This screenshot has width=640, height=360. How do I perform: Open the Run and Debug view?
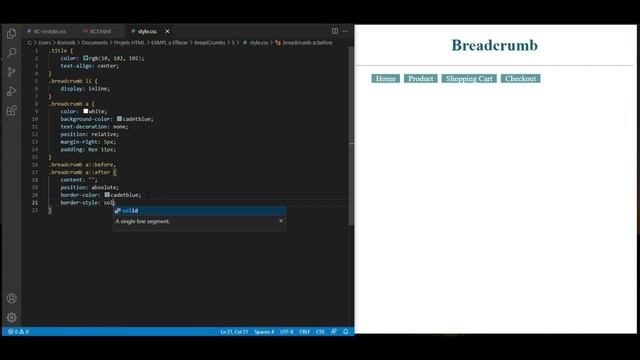pyautogui.click(x=11, y=91)
